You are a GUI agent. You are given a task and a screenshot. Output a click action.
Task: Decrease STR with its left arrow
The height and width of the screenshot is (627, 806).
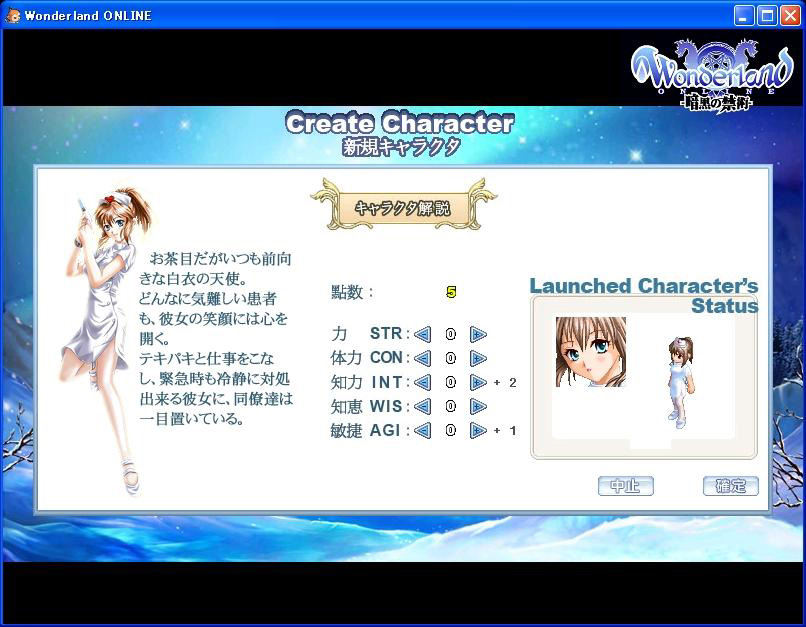(423, 335)
